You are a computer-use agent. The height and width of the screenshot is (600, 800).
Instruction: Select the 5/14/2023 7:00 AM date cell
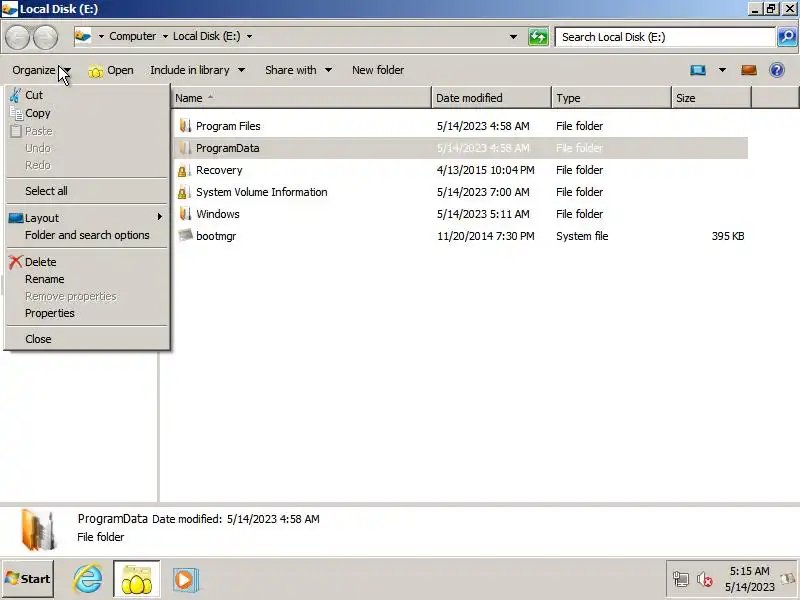(483, 192)
